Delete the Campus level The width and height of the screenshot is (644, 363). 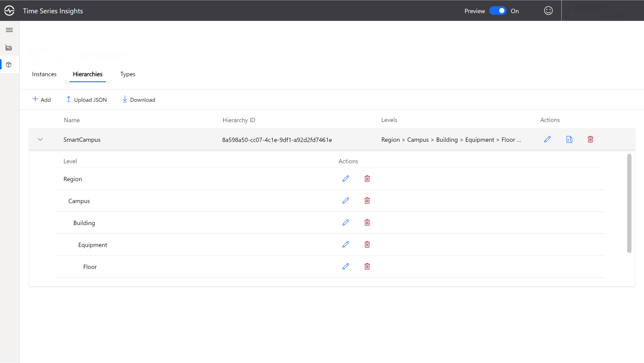(x=367, y=201)
